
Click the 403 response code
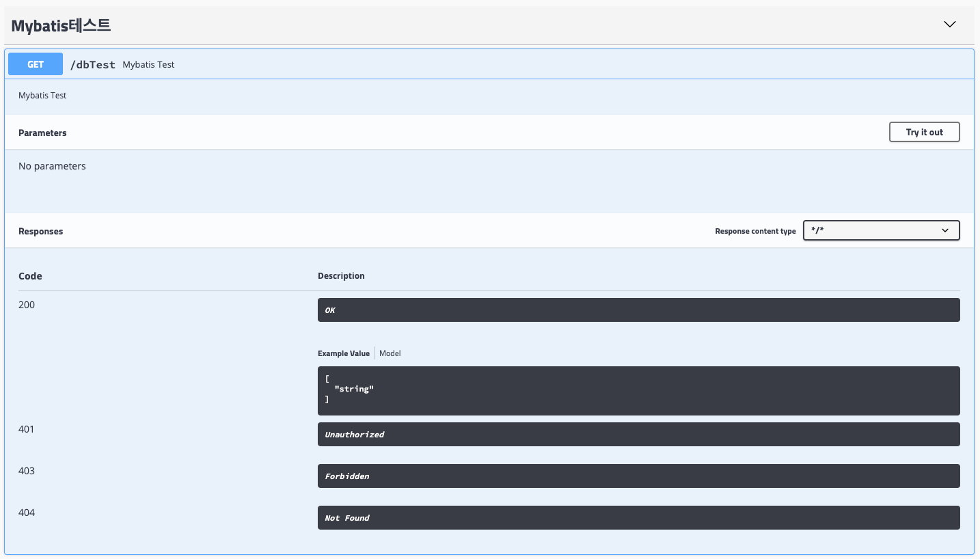(x=27, y=471)
